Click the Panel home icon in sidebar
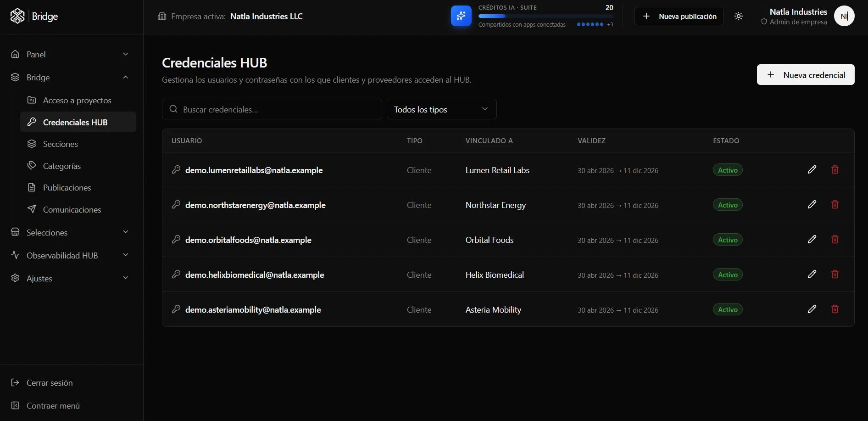This screenshot has height=421, width=868. coord(15,54)
